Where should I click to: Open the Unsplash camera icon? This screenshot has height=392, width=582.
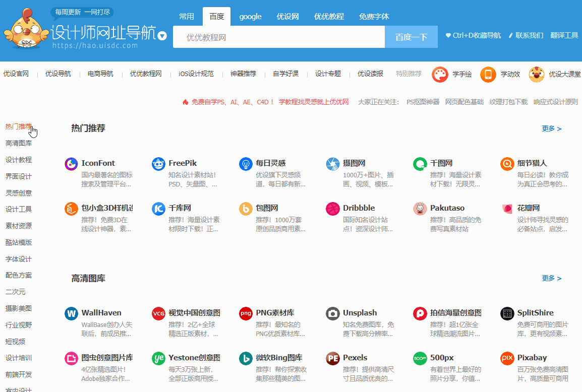tap(332, 313)
